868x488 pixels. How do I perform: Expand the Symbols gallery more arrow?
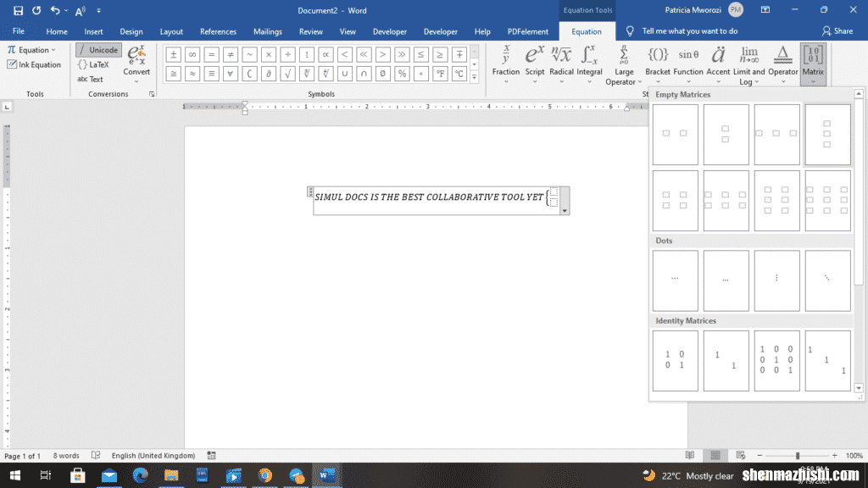coord(475,77)
